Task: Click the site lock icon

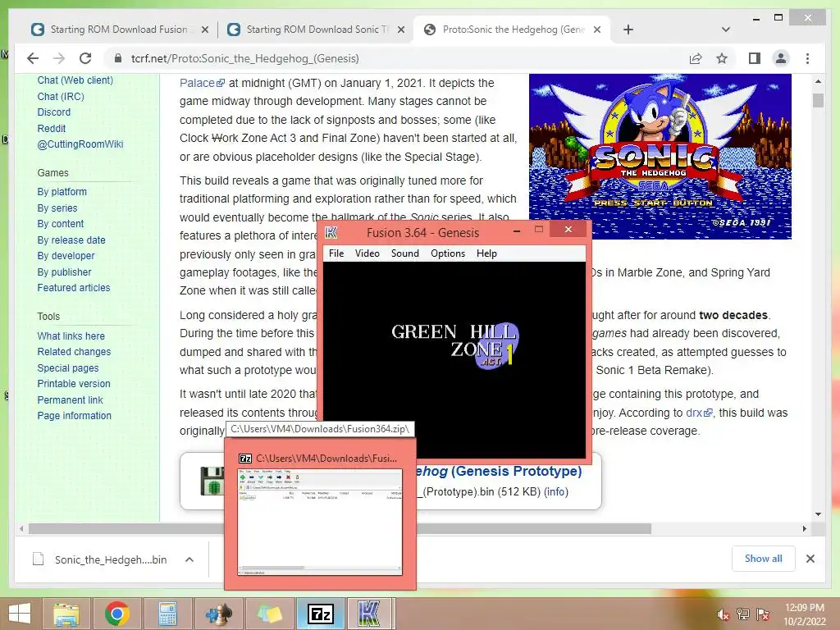Action: [x=118, y=58]
